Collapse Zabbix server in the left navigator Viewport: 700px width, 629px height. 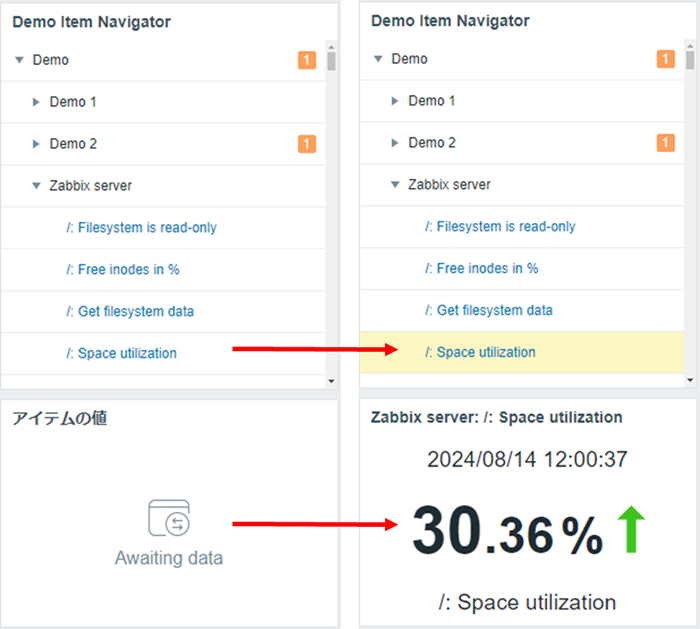(x=36, y=186)
